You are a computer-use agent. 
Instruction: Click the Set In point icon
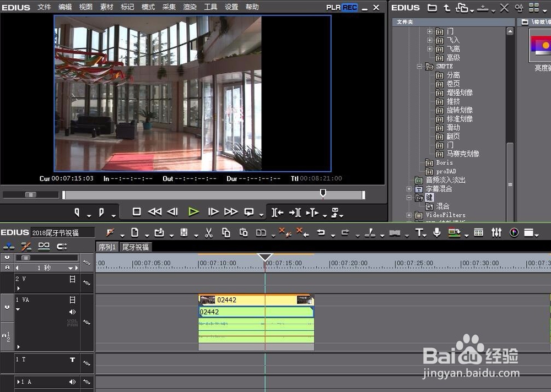click(x=78, y=212)
